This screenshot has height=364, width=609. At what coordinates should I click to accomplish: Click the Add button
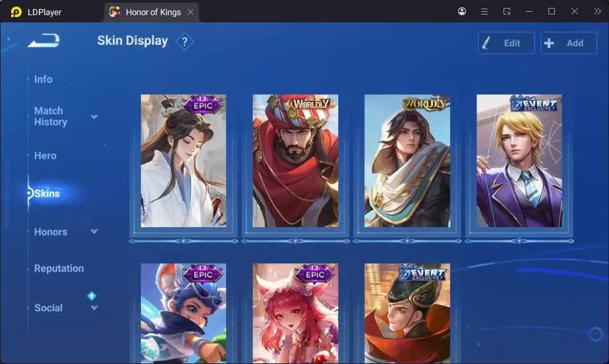(x=569, y=43)
